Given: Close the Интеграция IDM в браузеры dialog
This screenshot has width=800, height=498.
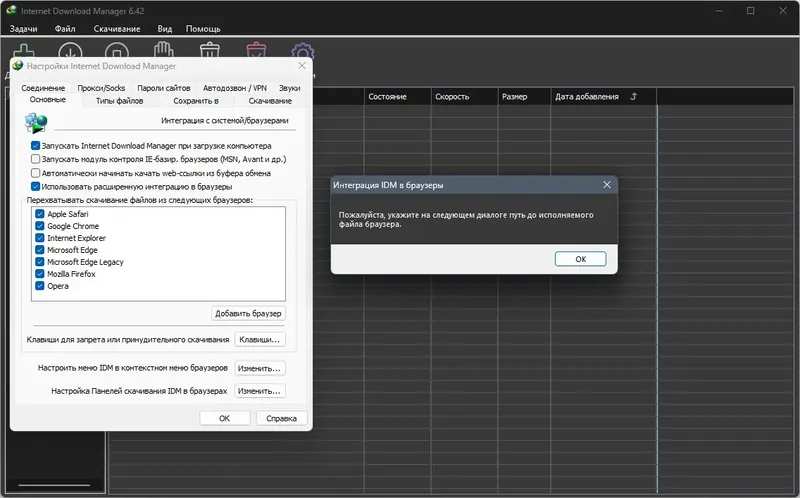Looking at the screenshot, I should coord(607,185).
